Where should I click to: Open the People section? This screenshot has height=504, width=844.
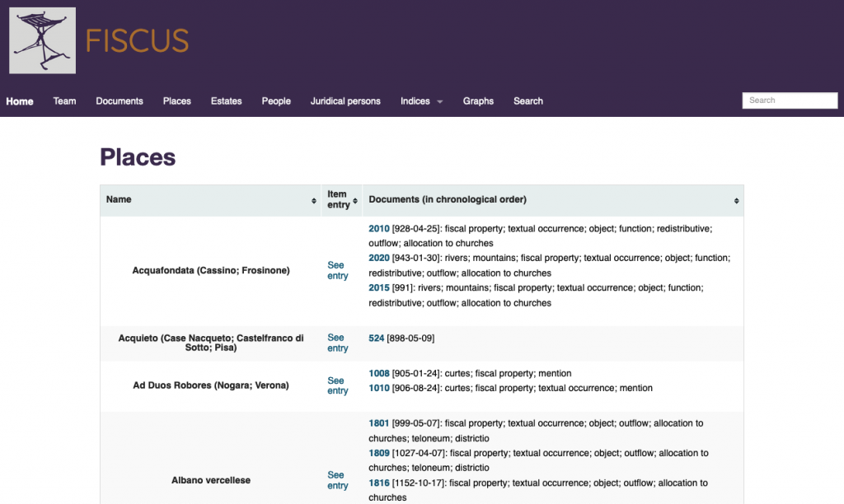pos(276,101)
